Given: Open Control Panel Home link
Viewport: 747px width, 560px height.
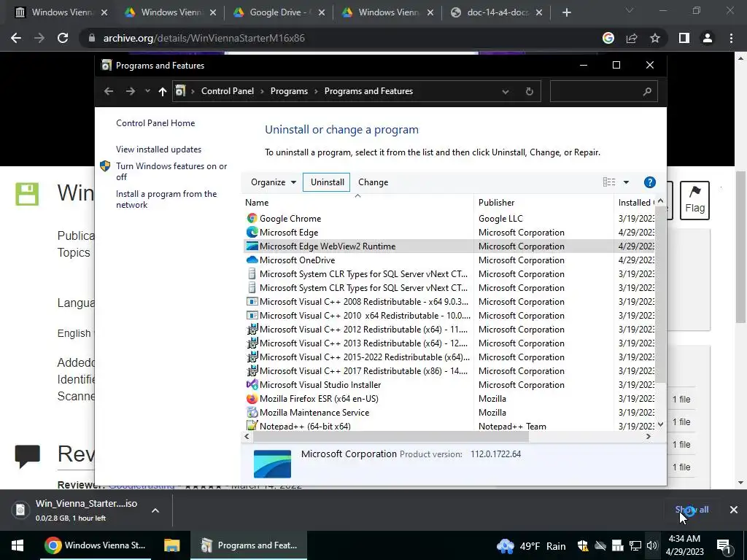Looking at the screenshot, I should 155,123.
